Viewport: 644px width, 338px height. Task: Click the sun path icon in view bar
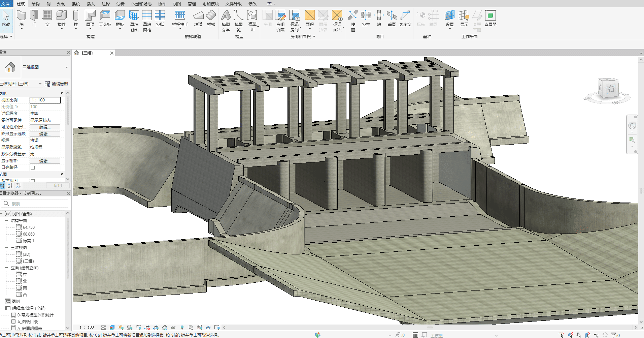click(x=121, y=328)
